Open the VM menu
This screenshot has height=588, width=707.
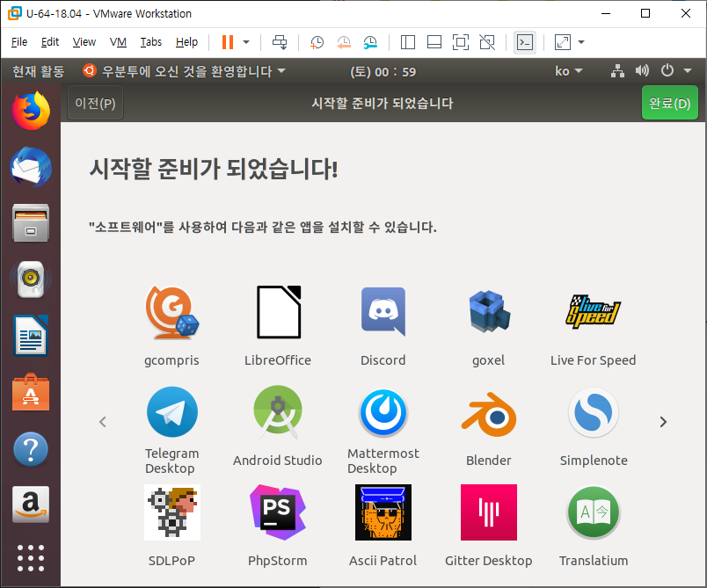pyautogui.click(x=118, y=42)
